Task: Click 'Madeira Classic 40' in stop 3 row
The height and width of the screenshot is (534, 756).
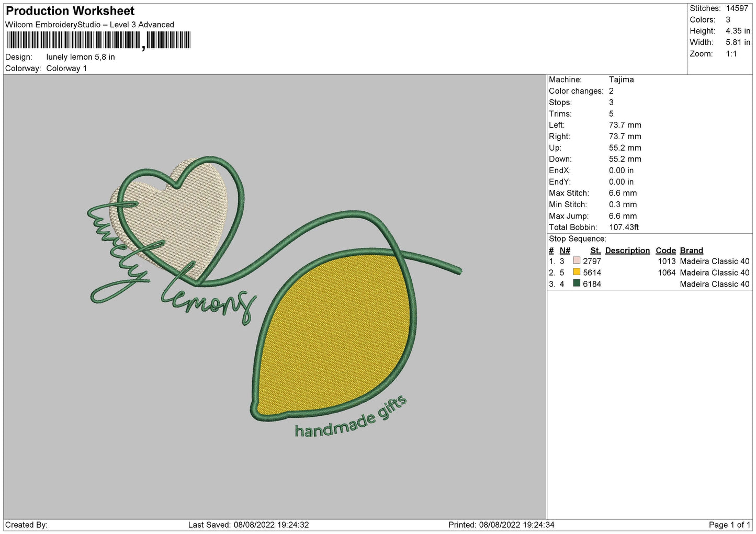Action: 715,285
